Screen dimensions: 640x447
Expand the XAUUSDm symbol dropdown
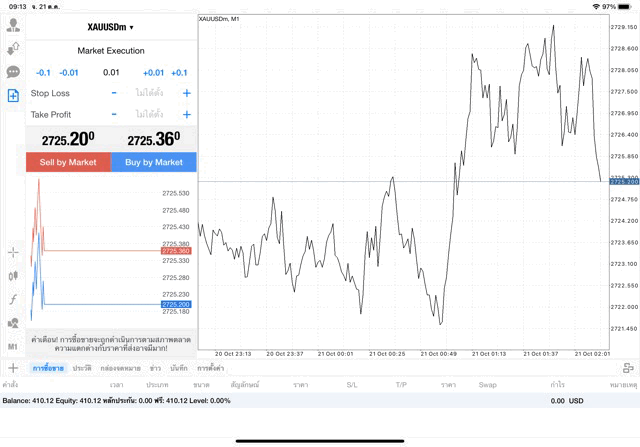(x=110, y=27)
